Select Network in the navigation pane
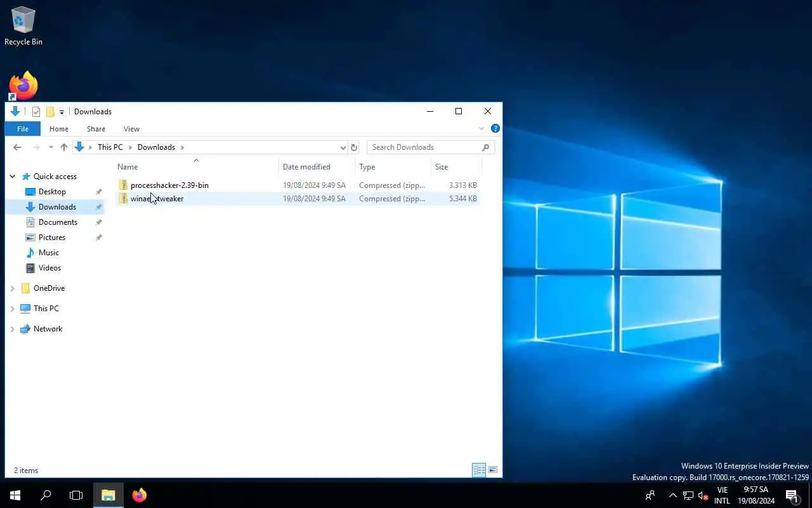812x508 pixels. pyautogui.click(x=48, y=329)
